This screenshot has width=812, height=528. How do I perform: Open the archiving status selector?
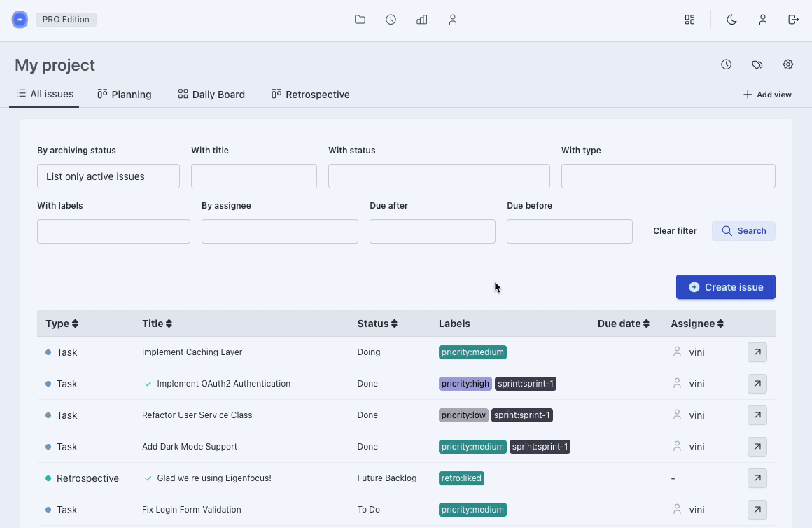pos(108,176)
